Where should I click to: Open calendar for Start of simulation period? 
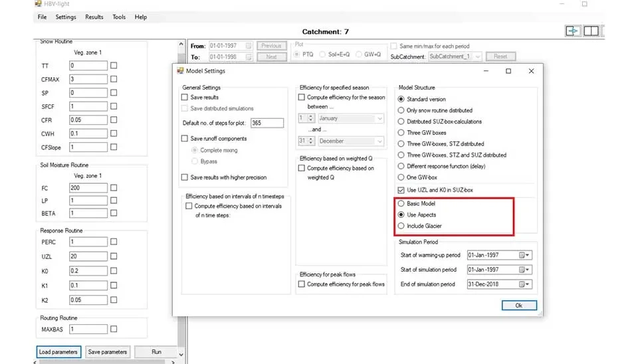[522, 270]
